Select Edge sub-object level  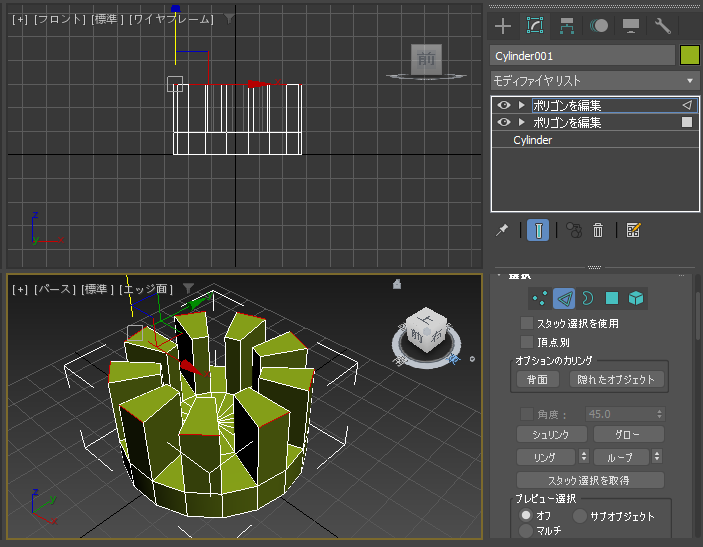pyautogui.click(x=564, y=298)
